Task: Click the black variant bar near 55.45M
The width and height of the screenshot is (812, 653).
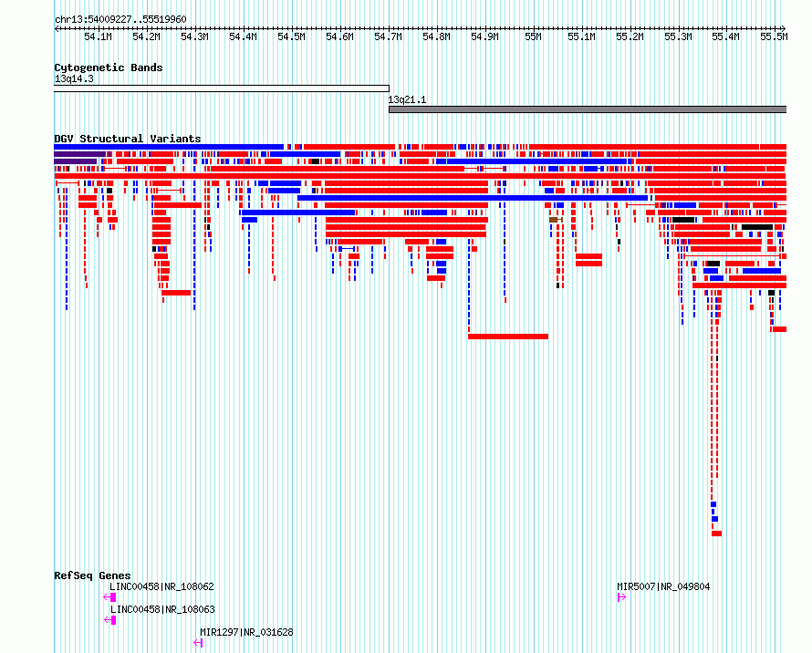Action: 757,227
